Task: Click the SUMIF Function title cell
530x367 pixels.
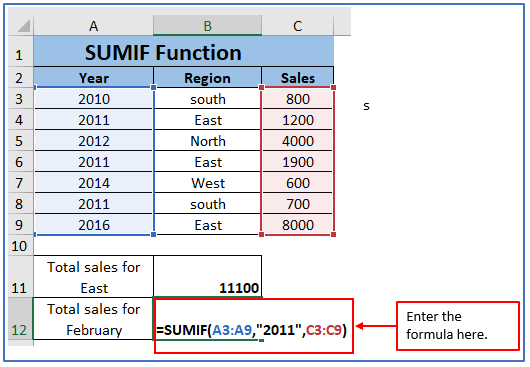Action: coord(184,51)
